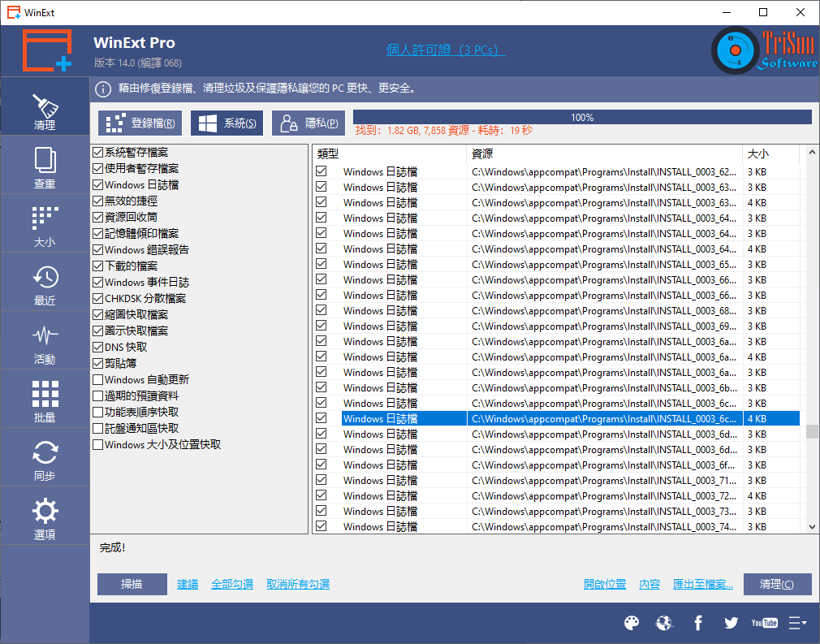
Task: Click the results list scroll up arrow
Action: [812, 152]
